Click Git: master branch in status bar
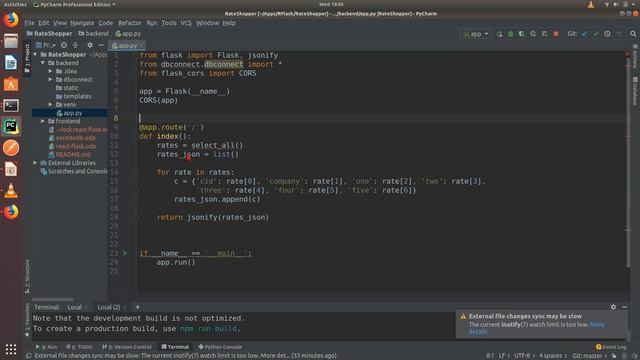 590,356
